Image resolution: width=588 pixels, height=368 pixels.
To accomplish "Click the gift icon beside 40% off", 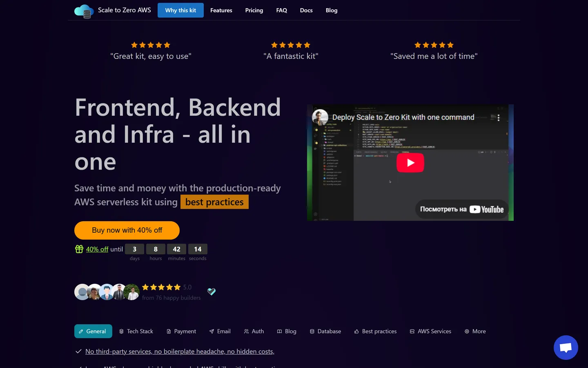I will pos(79,249).
